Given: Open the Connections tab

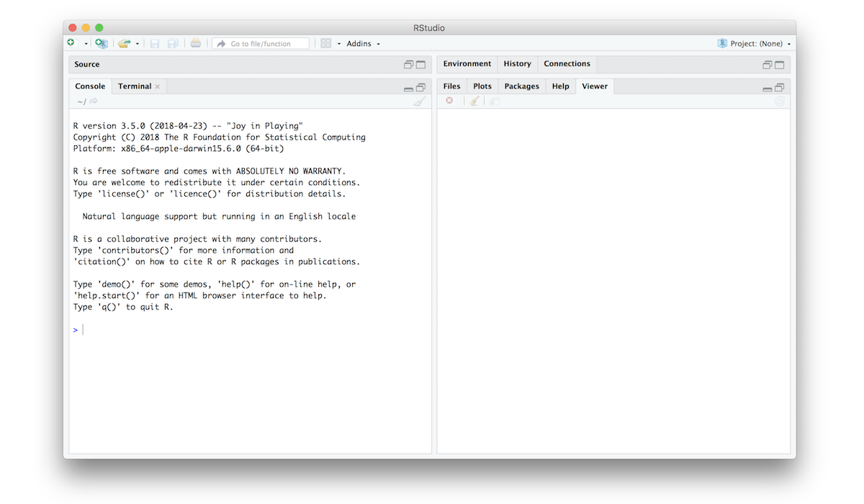Looking at the screenshot, I should point(567,64).
